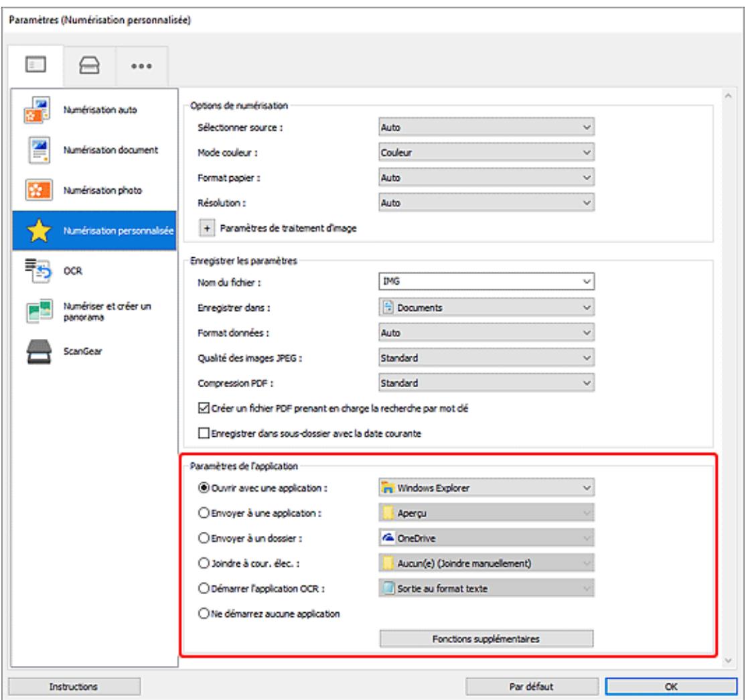Click the Numériser et créer un panorama label
746x700 pixels.
click(x=107, y=311)
